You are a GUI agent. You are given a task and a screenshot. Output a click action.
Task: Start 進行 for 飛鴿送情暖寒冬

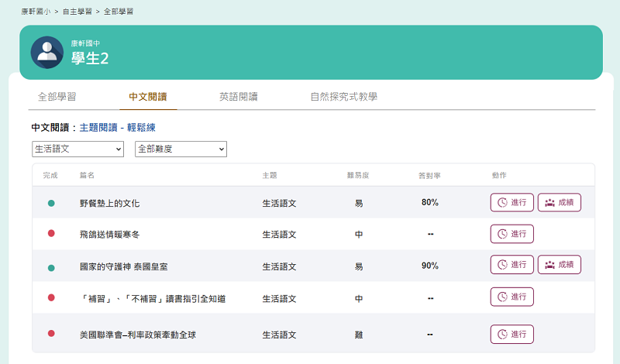point(511,234)
